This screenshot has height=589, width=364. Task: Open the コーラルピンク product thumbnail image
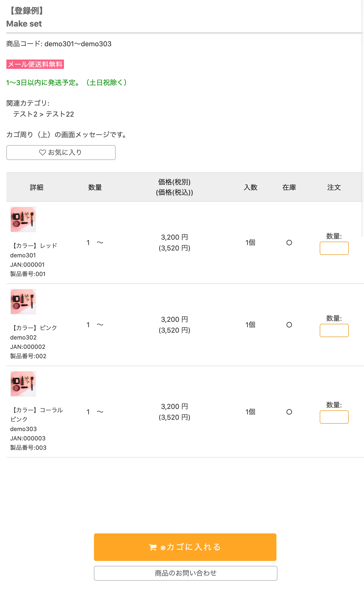pyautogui.click(x=23, y=384)
